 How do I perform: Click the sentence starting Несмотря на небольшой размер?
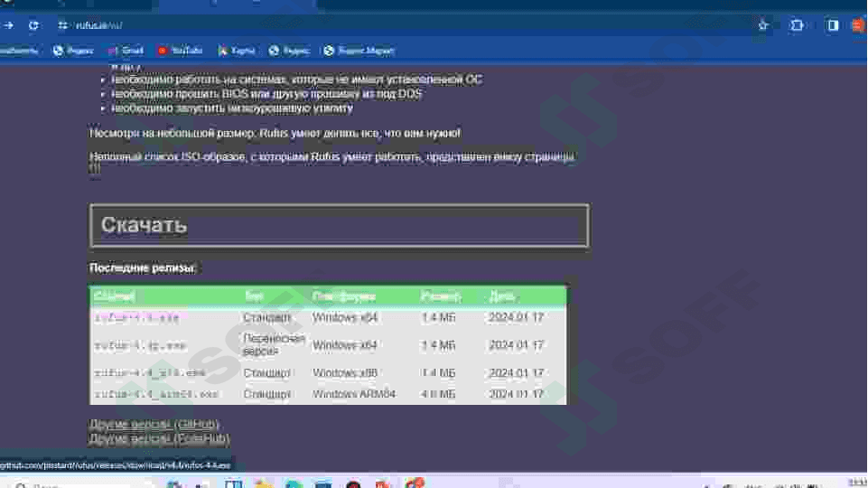pyautogui.click(x=275, y=133)
